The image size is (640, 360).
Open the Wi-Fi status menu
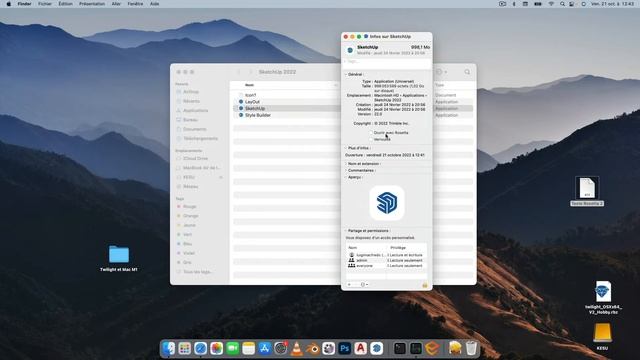551,4
